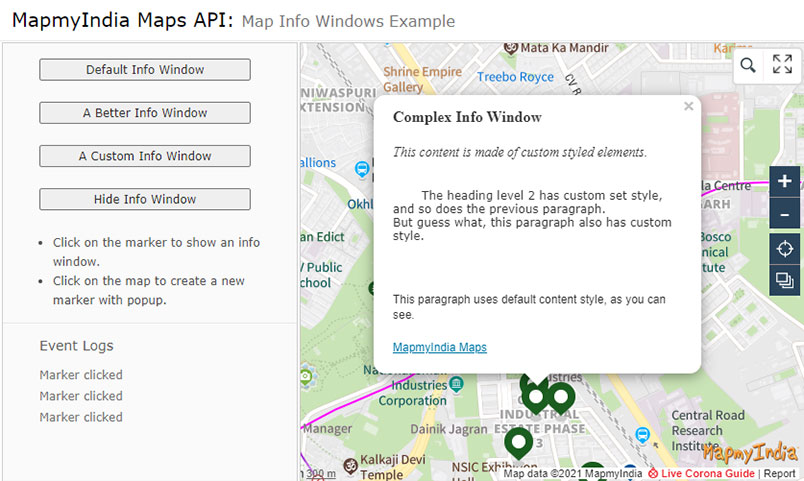804x481 pixels.
Task: Click the bus stop near Central Road Research
Action: (x=642, y=435)
